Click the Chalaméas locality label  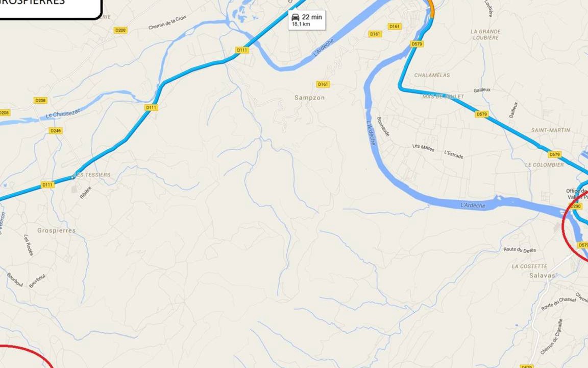(432, 75)
